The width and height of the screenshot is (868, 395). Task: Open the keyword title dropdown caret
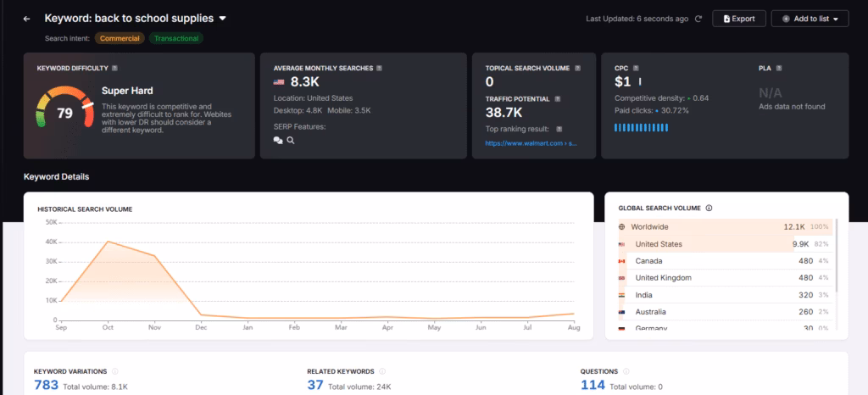[x=223, y=18]
